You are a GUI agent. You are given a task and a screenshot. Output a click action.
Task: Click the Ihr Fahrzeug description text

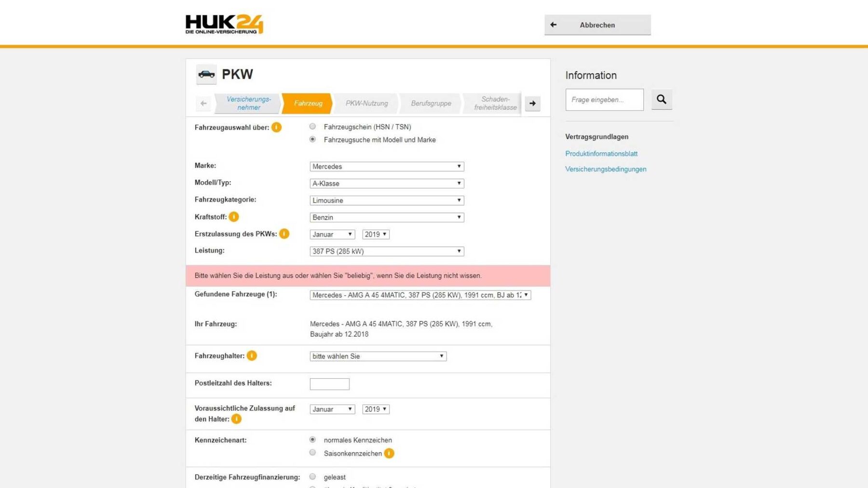pos(401,329)
